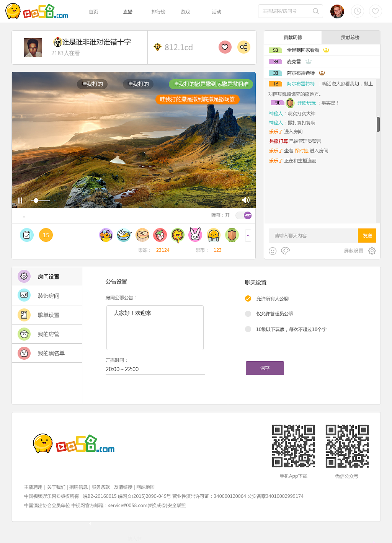The width and height of the screenshot is (392, 543).
Task: Click the red follow heart button
Action: coord(225,47)
